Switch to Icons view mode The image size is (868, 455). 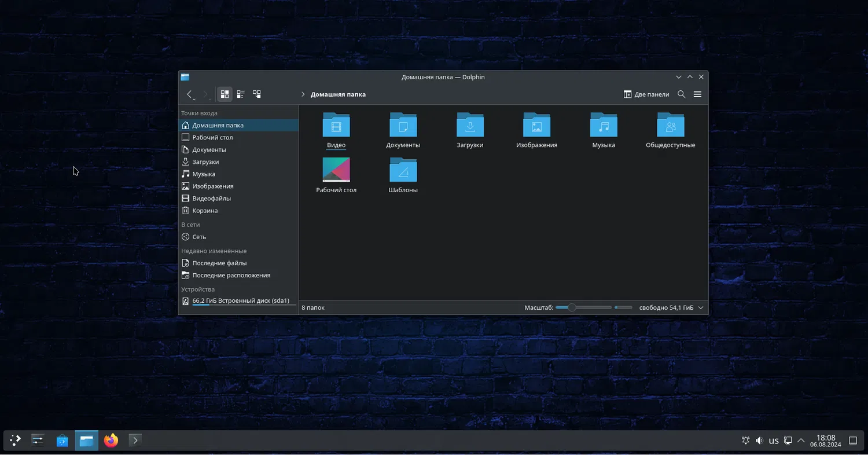point(225,94)
